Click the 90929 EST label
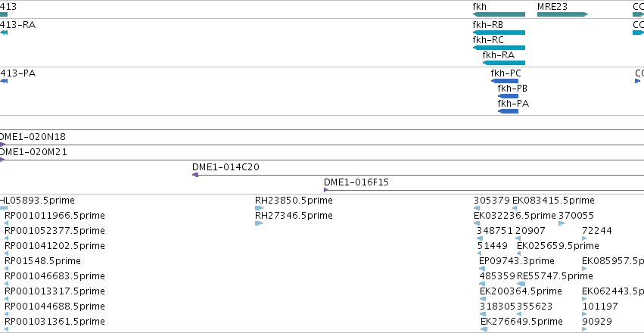The width and height of the screenshot is (644, 333). point(597,322)
